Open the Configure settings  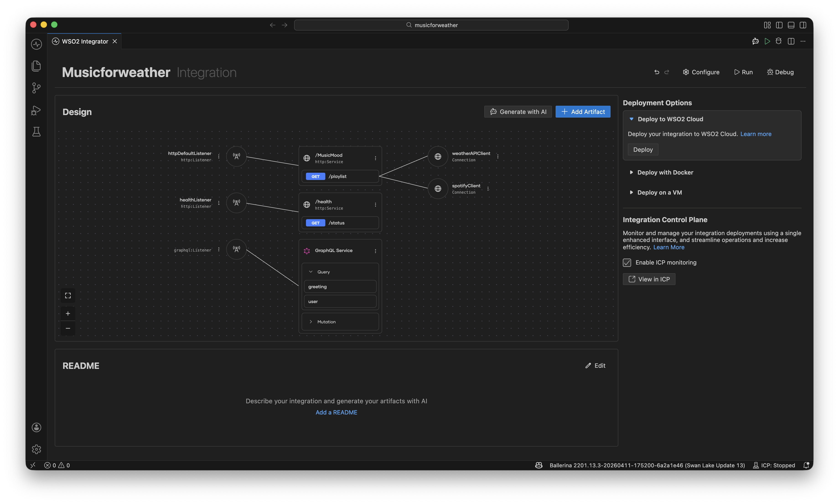(x=701, y=72)
